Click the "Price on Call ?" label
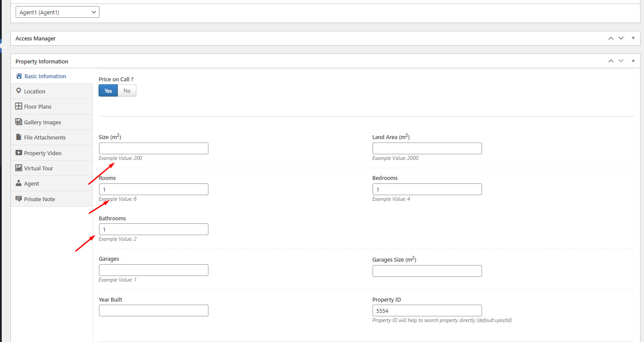 tap(116, 79)
